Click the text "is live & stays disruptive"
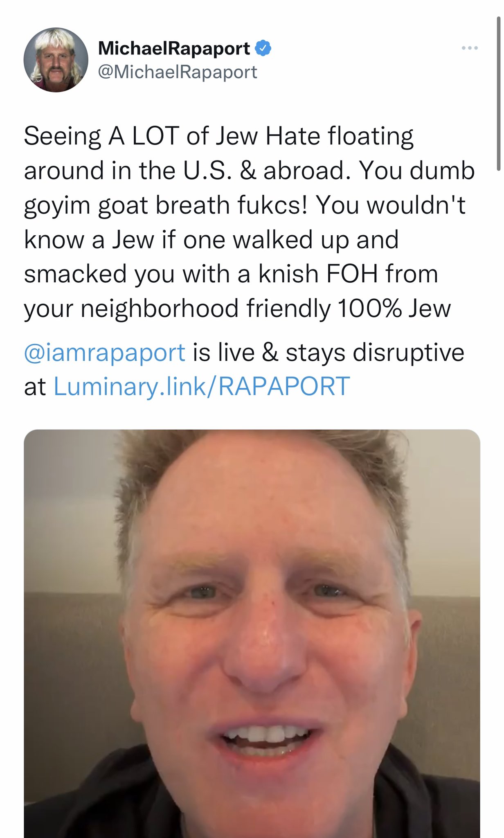This screenshot has width=504, height=838. point(328,352)
